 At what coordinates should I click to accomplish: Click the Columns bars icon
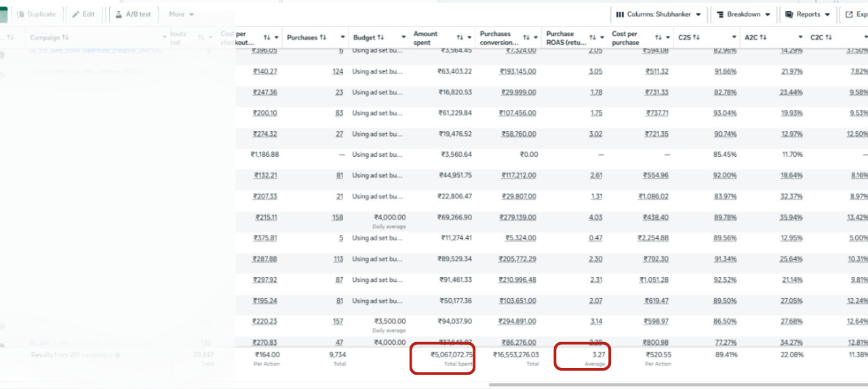pyautogui.click(x=620, y=14)
